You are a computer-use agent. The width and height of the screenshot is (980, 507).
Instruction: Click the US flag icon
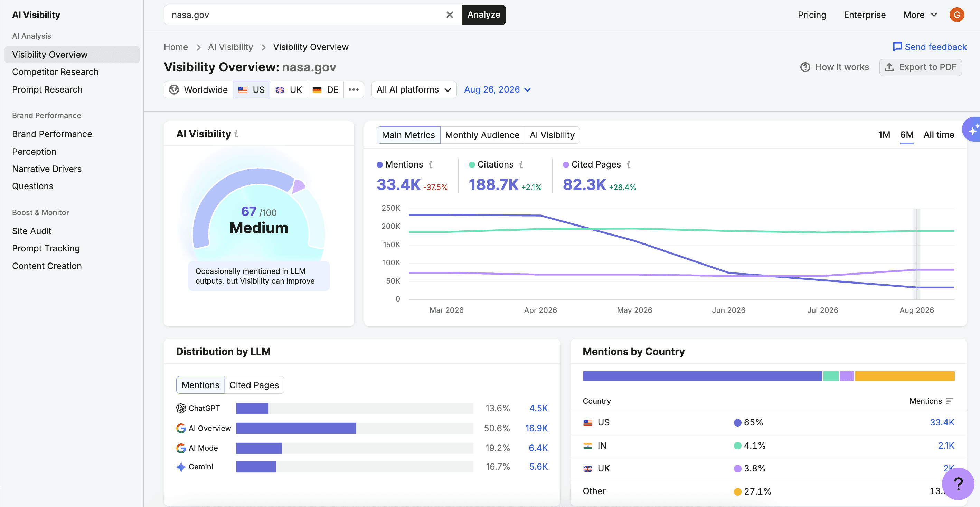243,90
